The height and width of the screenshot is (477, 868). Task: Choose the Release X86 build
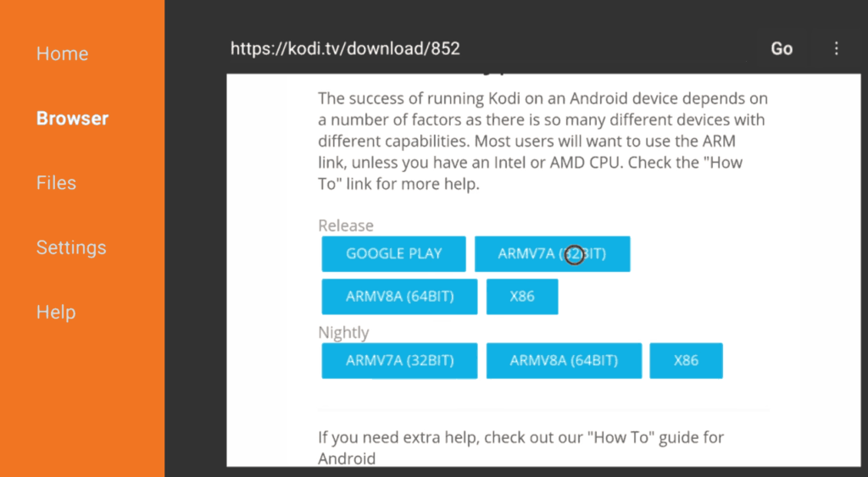click(x=522, y=297)
